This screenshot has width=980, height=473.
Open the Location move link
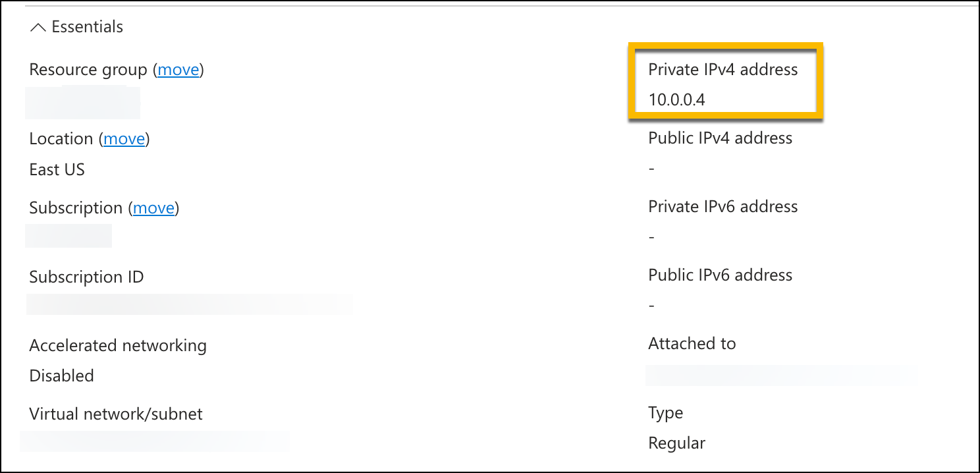[124, 138]
